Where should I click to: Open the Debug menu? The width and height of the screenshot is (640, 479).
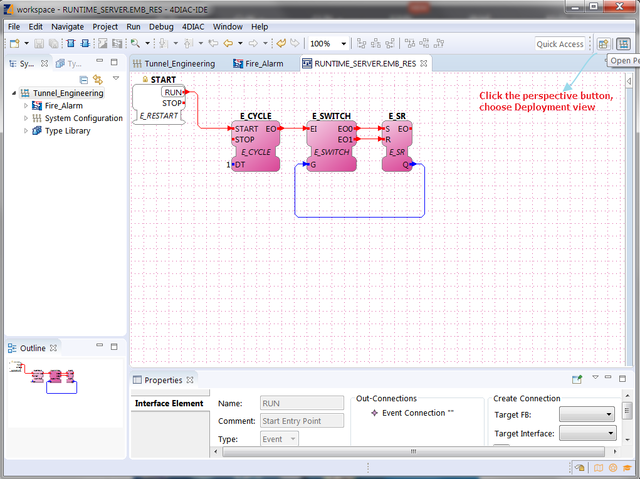tap(161, 27)
